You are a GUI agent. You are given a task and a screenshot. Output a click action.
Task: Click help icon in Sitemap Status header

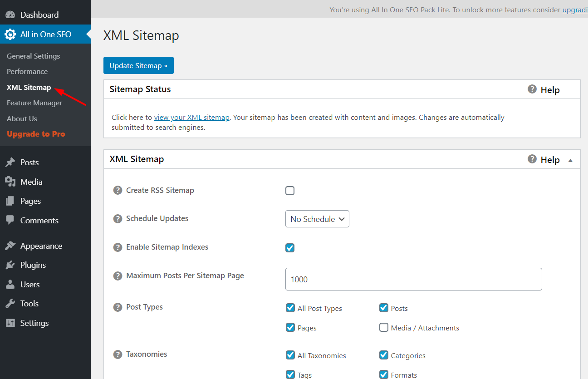(532, 89)
